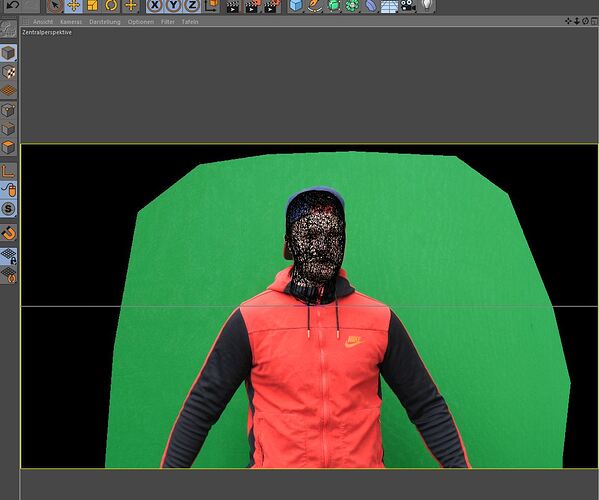Click the viewport toggle icon at the panel's top-right
The image size is (599, 500).
[x=594, y=21]
